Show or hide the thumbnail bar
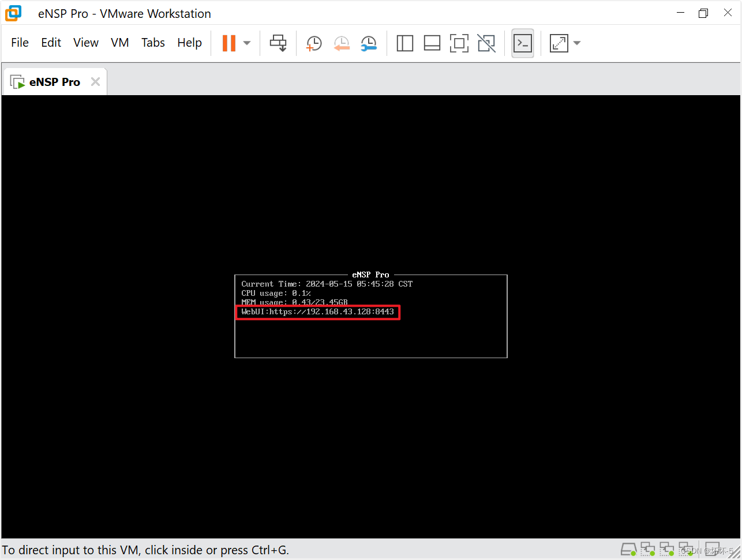This screenshot has height=560, width=742. tap(432, 43)
